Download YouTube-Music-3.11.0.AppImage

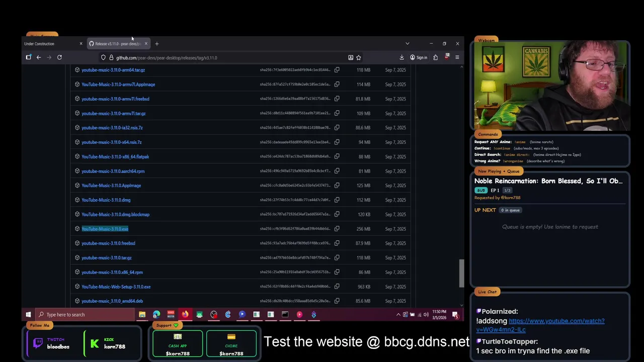(x=111, y=186)
